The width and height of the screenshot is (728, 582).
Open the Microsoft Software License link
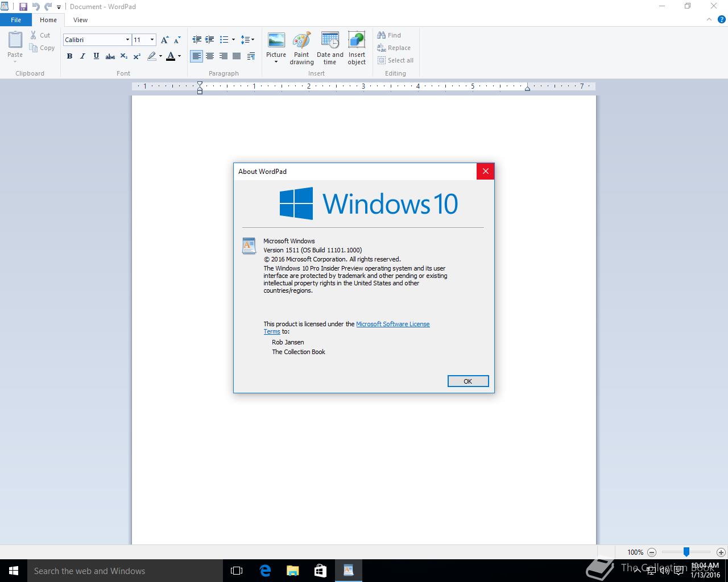click(393, 324)
